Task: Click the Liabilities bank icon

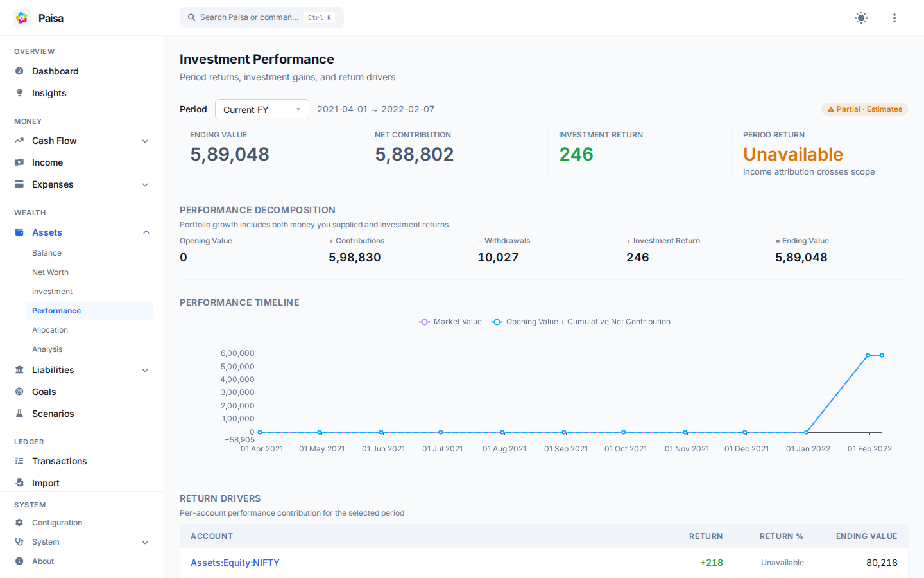Action: [x=19, y=370]
